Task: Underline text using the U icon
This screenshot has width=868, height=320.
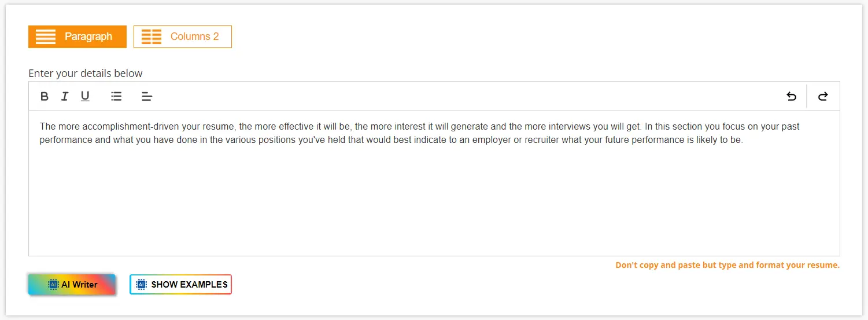Action: (85, 97)
